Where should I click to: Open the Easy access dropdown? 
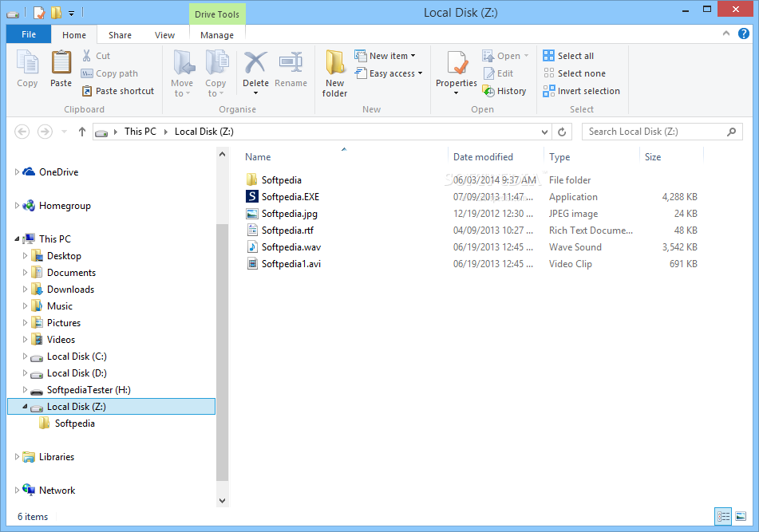[x=389, y=73]
